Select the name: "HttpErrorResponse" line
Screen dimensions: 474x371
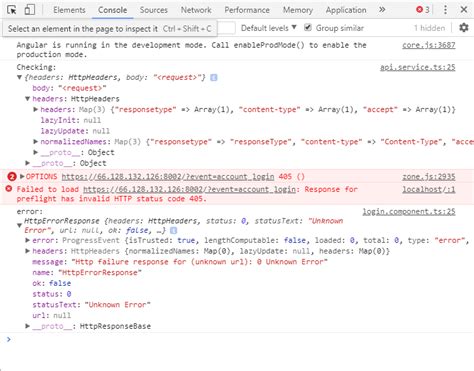pyautogui.click(x=87, y=272)
